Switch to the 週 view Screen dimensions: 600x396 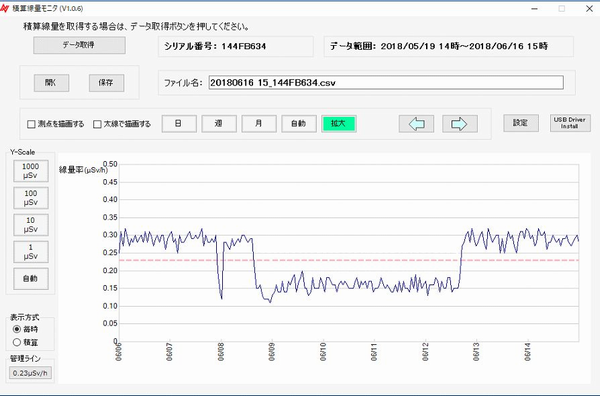coord(219,124)
